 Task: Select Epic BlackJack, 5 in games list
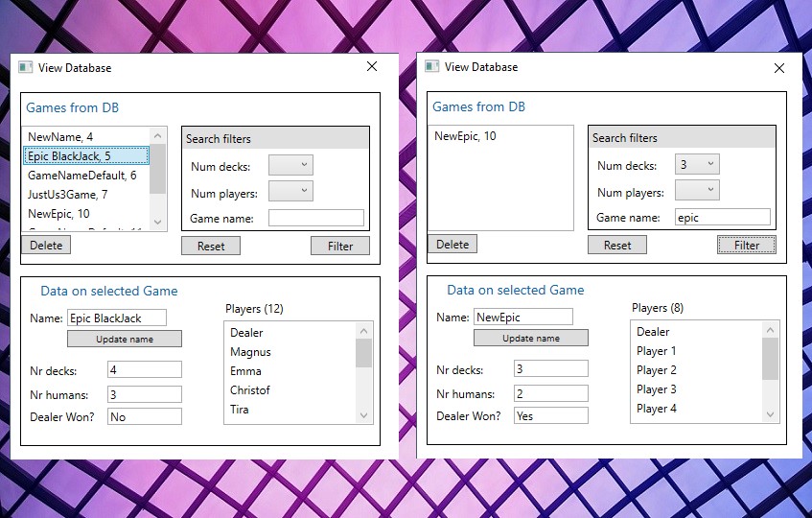tap(86, 156)
